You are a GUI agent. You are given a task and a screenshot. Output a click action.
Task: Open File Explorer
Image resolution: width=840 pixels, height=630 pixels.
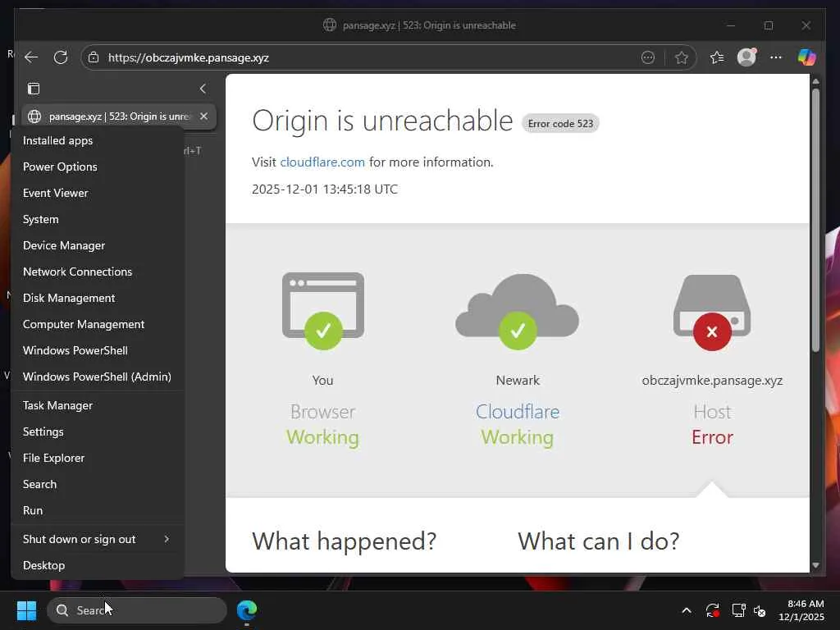coord(53,458)
